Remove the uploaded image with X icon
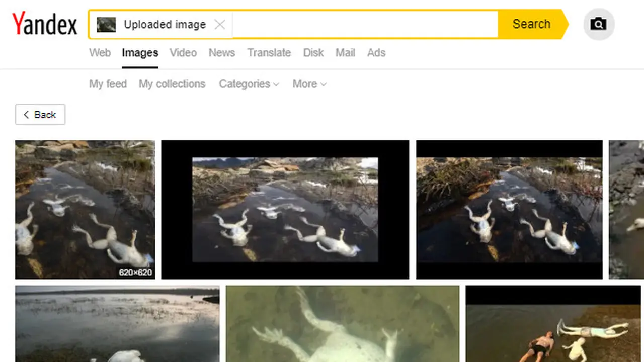 coord(220,24)
